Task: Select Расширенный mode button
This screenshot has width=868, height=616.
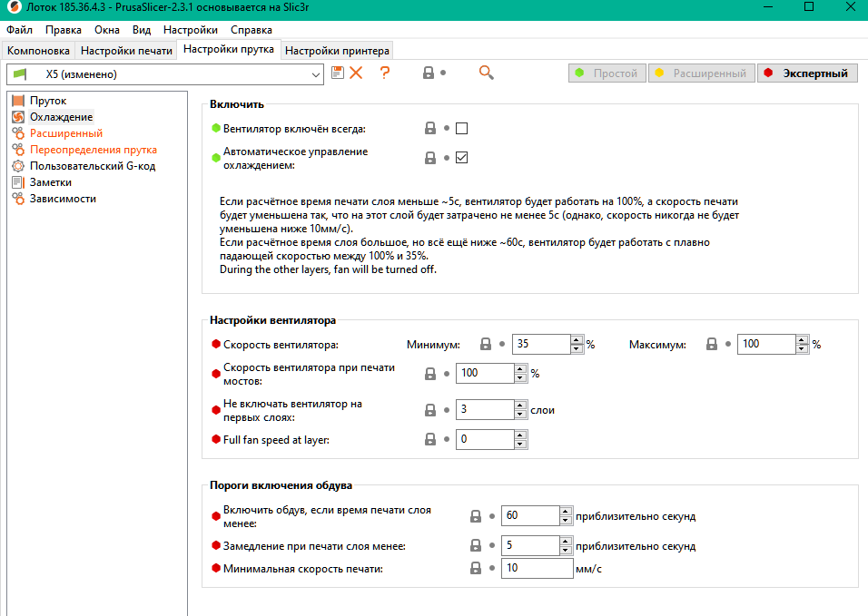Action: 702,73
